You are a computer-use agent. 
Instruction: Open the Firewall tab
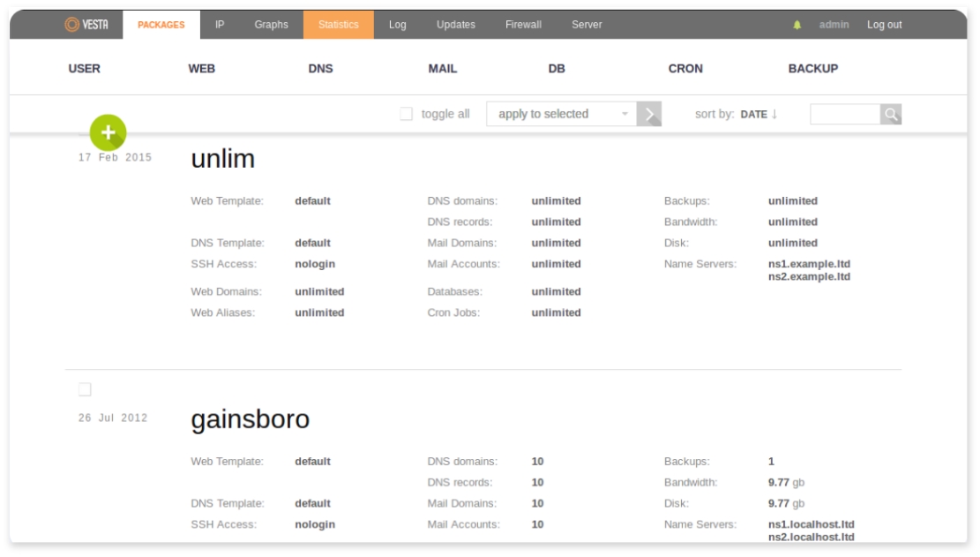click(x=523, y=25)
